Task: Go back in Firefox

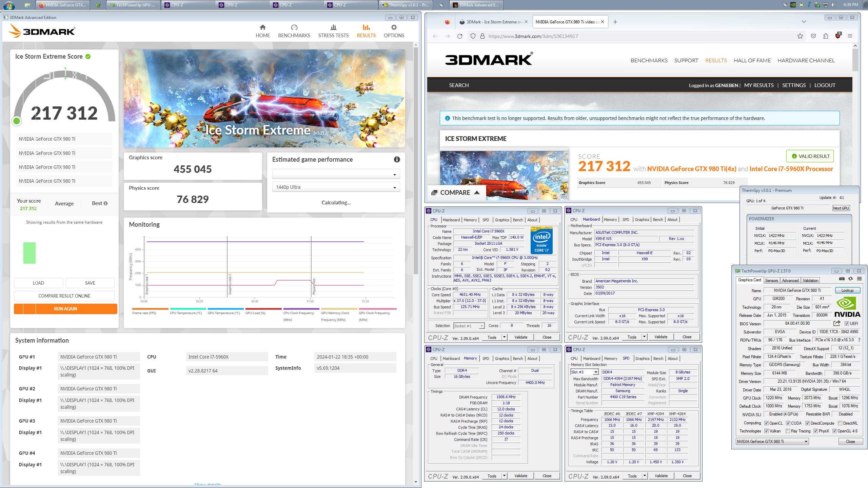Action: click(x=435, y=36)
